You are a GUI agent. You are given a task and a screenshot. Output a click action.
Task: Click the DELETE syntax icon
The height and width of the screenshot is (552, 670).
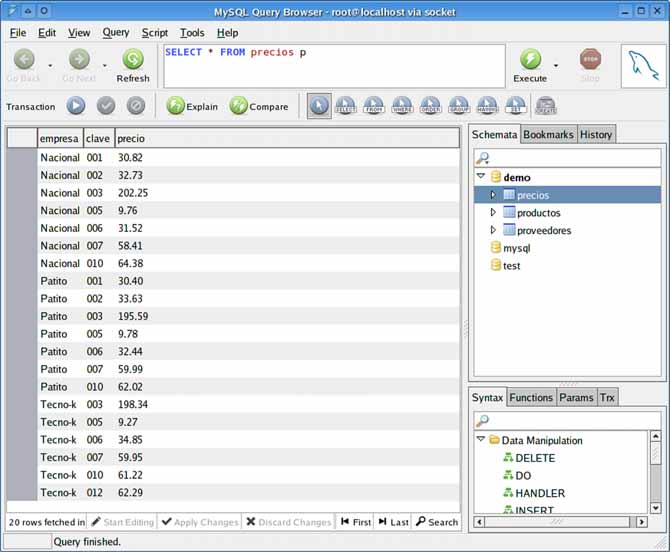click(508, 458)
